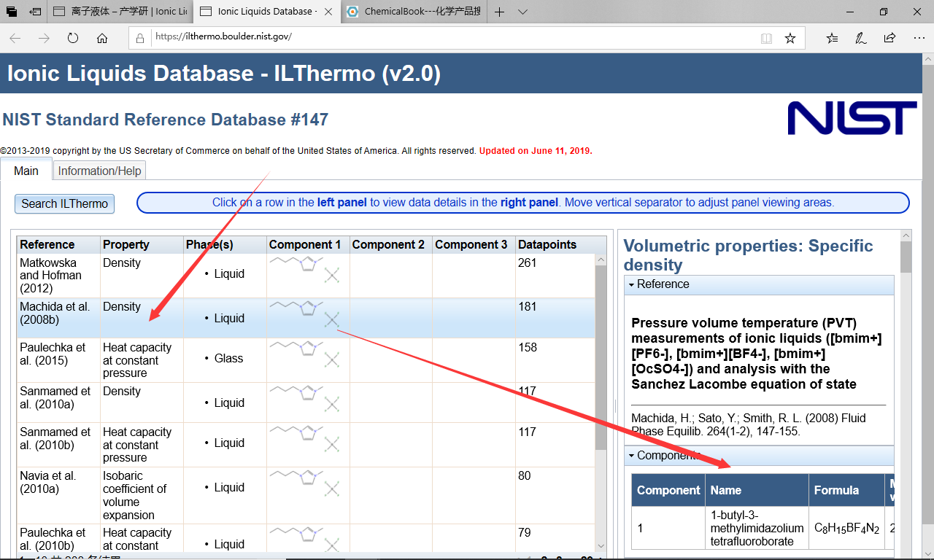Go to the browser home page
The height and width of the screenshot is (560, 934).
tap(102, 38)
